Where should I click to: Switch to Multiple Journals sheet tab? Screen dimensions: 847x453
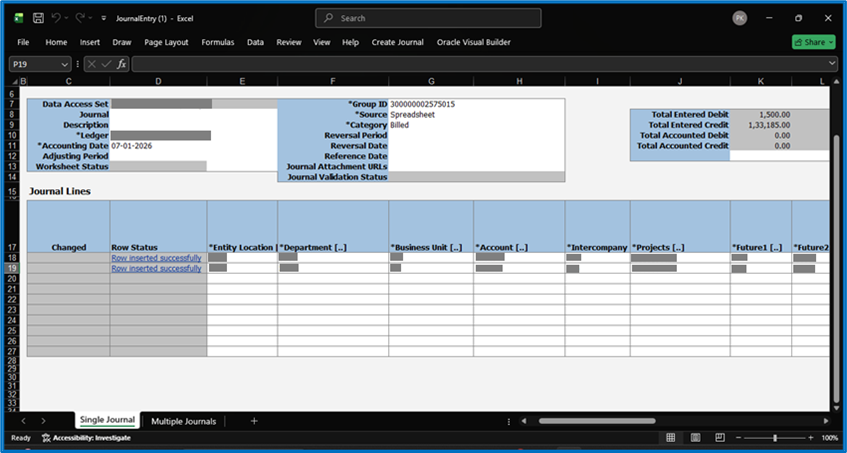click(183, 421)
